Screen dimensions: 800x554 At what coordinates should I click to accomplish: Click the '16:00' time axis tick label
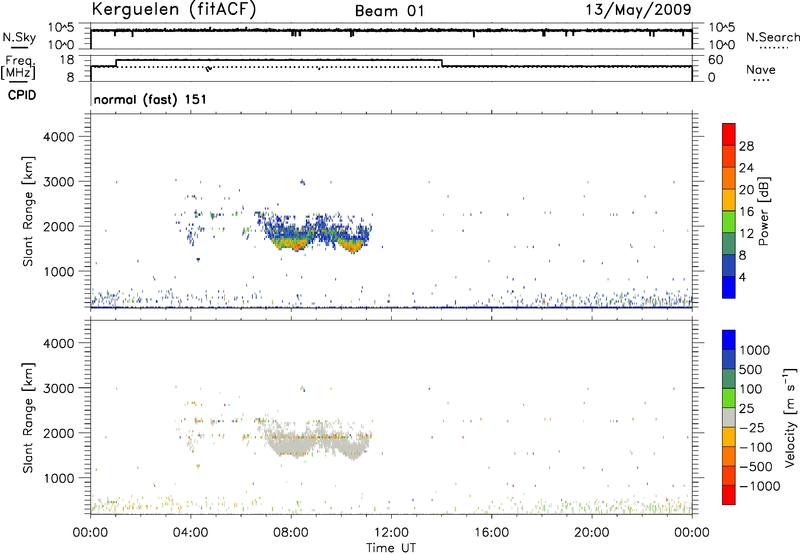click(x=491, y=533)
